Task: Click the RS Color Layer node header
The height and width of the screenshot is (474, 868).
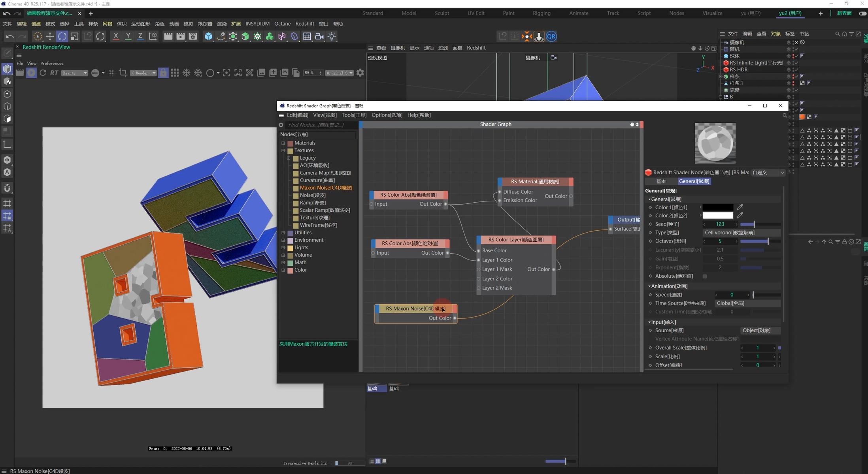Action: click(516, 240)
